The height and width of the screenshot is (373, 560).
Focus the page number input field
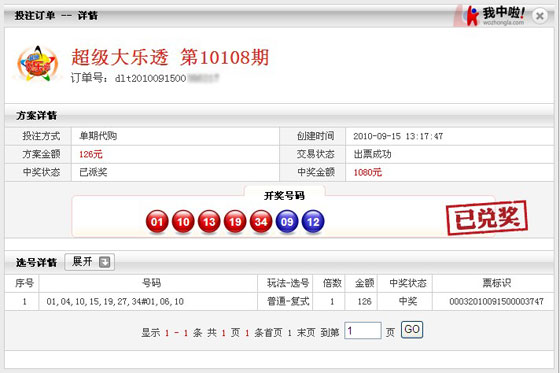coord(363,330)
